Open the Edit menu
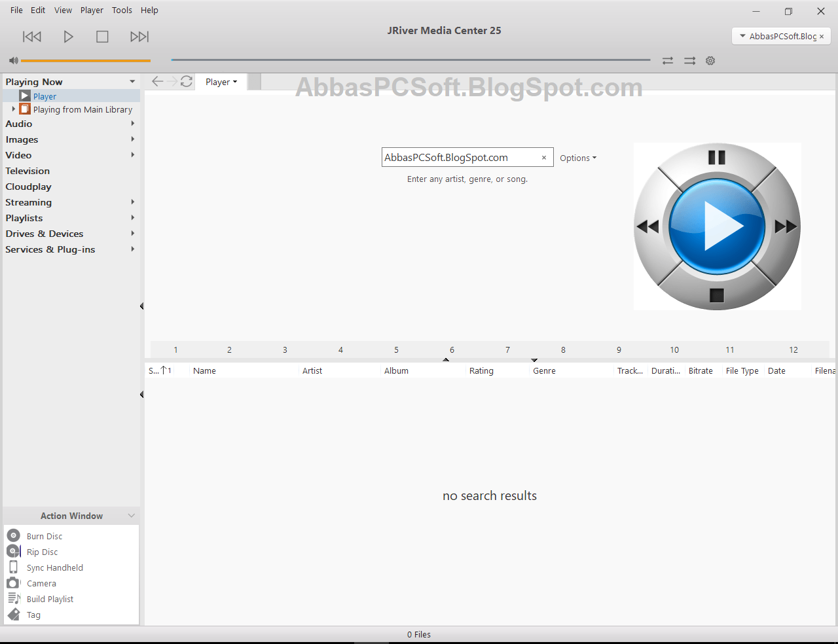Screen dimensions: 838x644 [38, 10]
